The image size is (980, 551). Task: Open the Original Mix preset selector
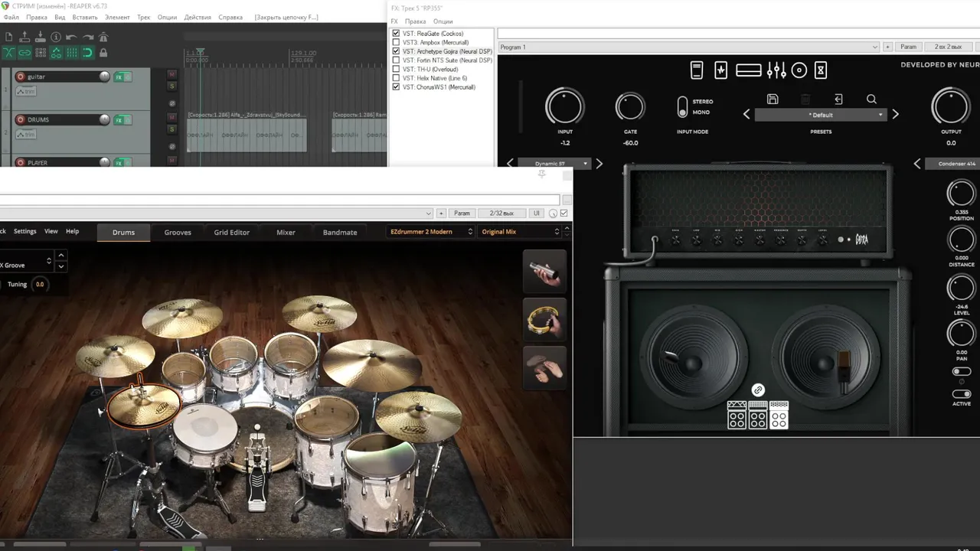(x=521, y=232)
